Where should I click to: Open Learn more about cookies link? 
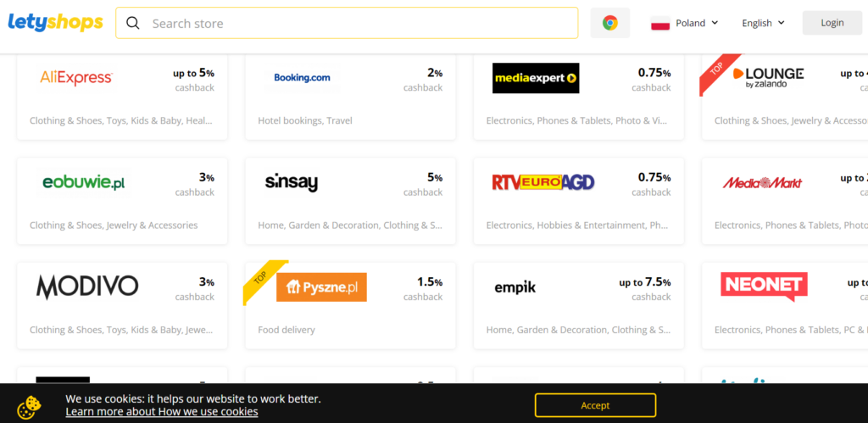click(162, 411)
